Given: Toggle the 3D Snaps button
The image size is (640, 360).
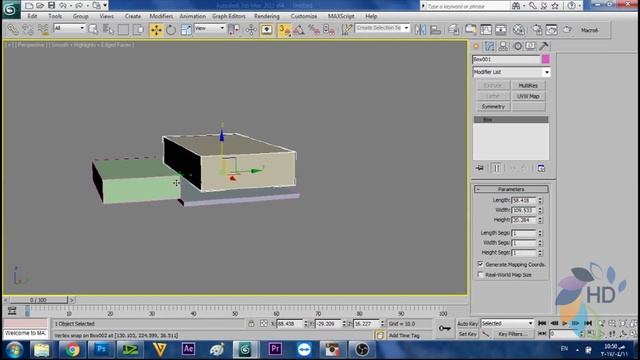Looking at the screenshot, I should click(x=284, y=30).
